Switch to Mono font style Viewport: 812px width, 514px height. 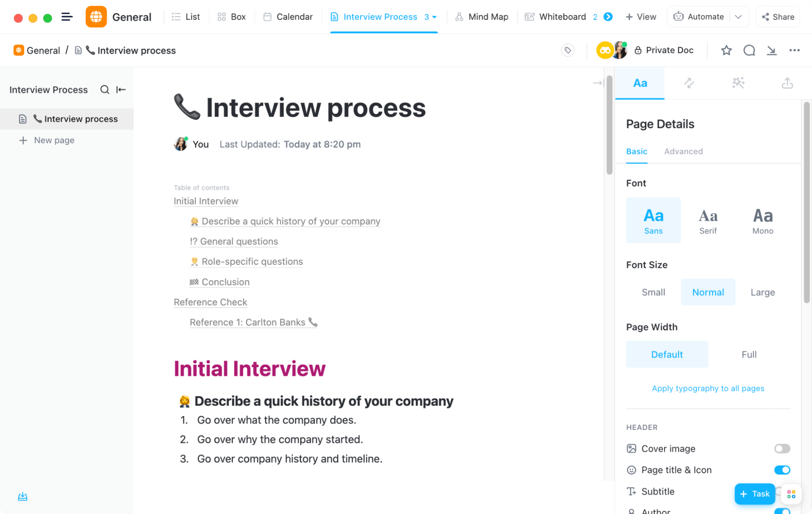point(762,220)
